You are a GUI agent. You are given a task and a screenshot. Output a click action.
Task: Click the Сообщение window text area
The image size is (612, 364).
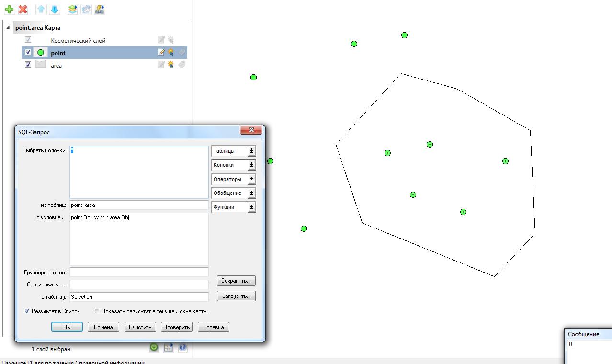(x=589, y=352)
